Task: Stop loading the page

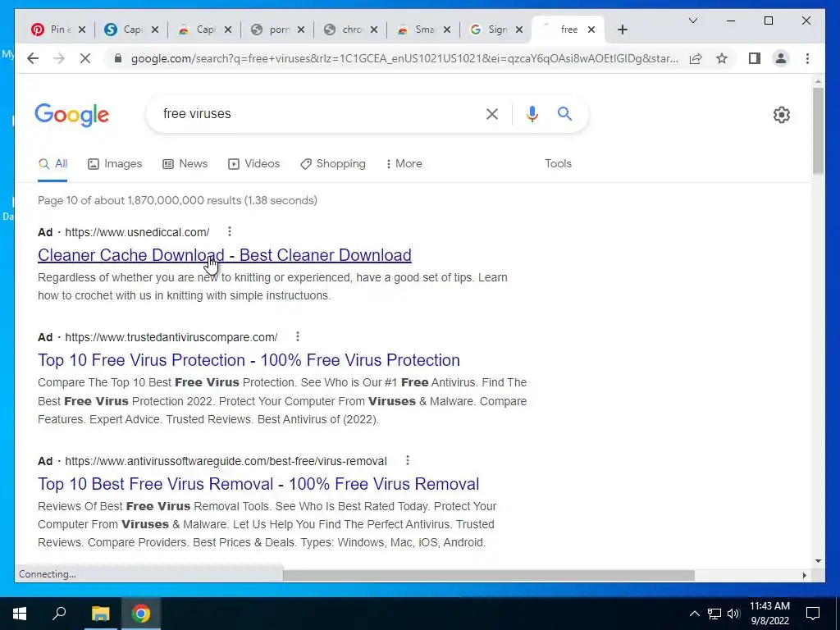Action: coord(85,58)
